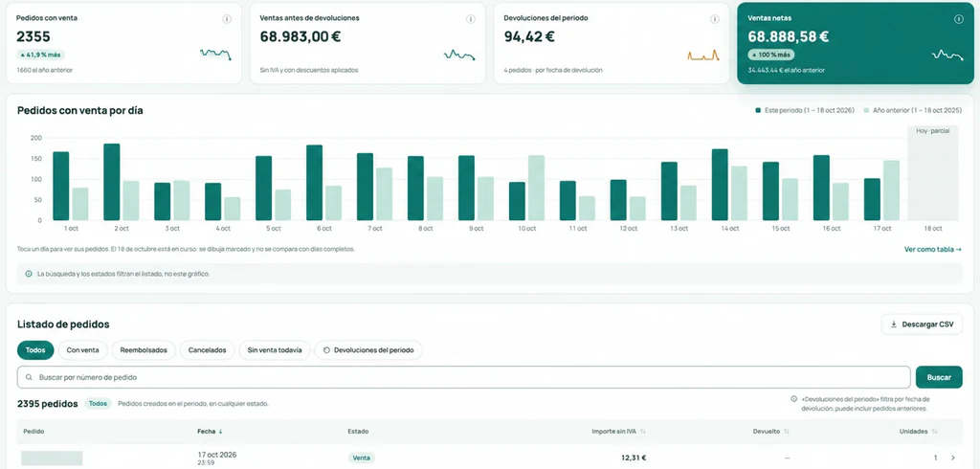Click the 41,9 % más badge
The width and height of the screenshot is (980, 469).
coord(40,55)
